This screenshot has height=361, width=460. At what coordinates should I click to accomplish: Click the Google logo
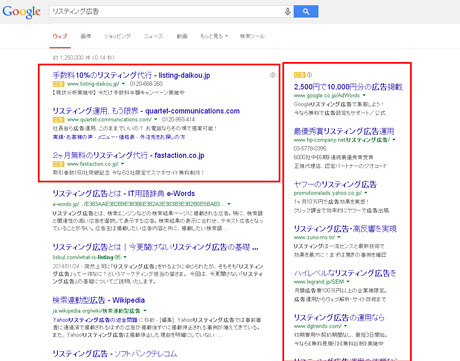coord(22,12)
